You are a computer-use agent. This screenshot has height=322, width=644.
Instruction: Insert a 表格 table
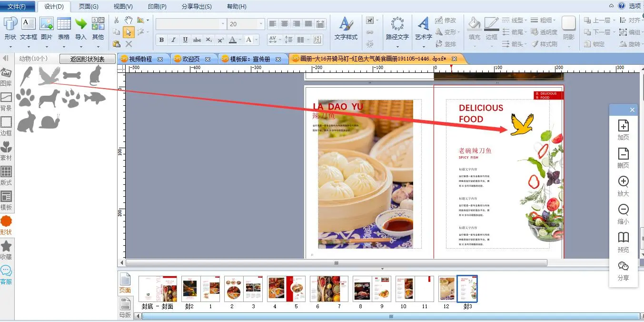[x=64, y=29]
